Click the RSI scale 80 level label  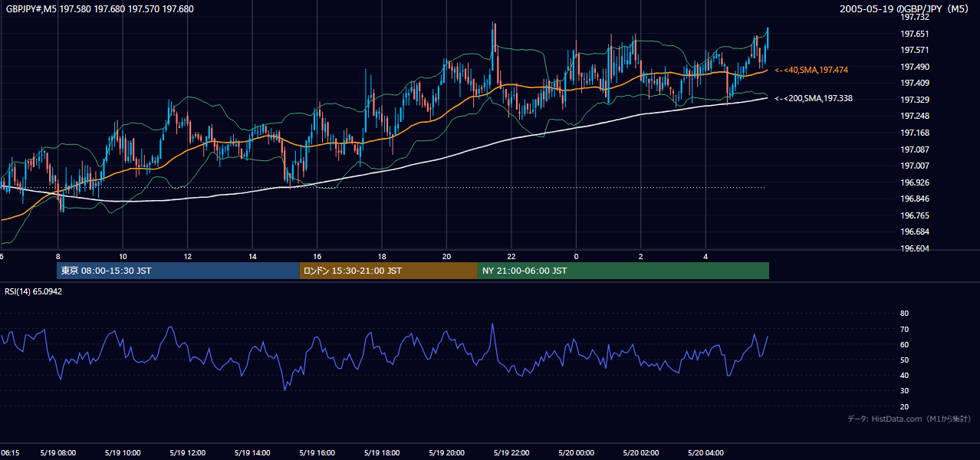904,314
